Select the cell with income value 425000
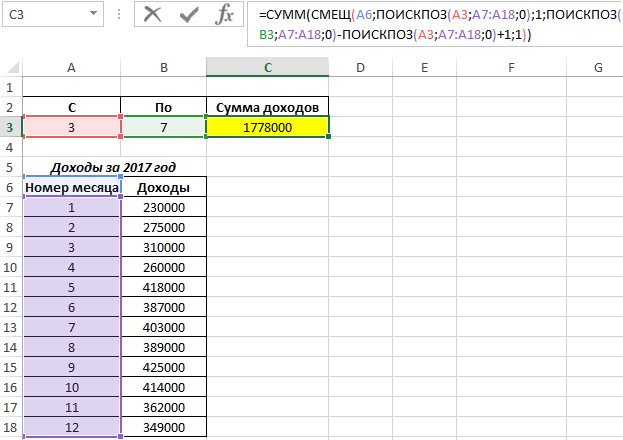The height and width of the screenshot is (440, 623). coord(163,367)
